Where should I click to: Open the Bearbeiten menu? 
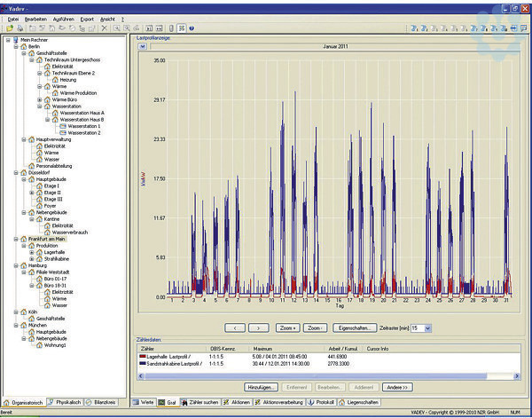point(36,18)
